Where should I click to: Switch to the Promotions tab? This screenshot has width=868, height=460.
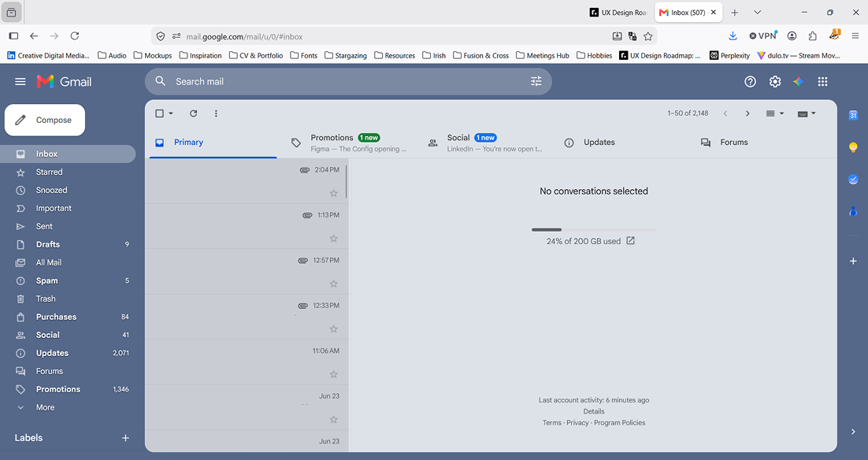[x=349, y=143]
